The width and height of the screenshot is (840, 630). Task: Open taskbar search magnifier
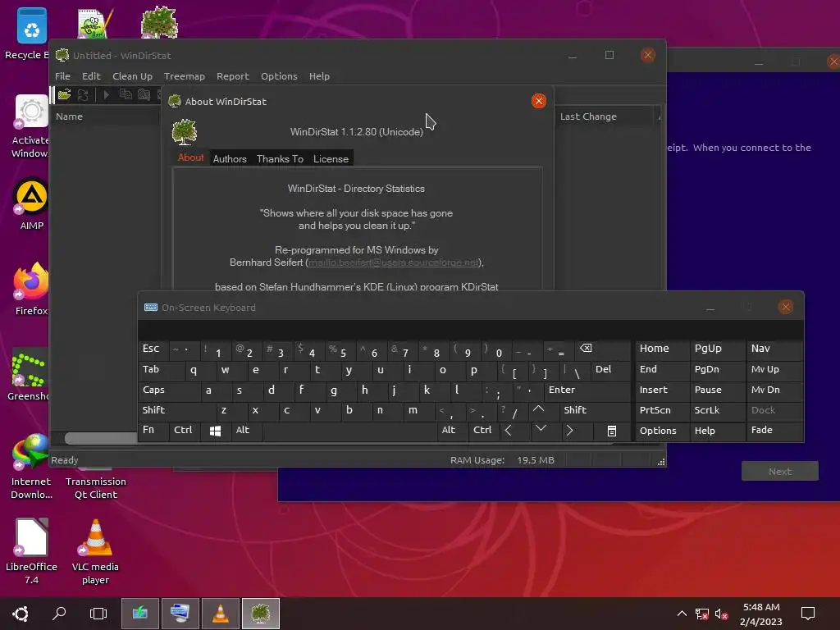59,614
